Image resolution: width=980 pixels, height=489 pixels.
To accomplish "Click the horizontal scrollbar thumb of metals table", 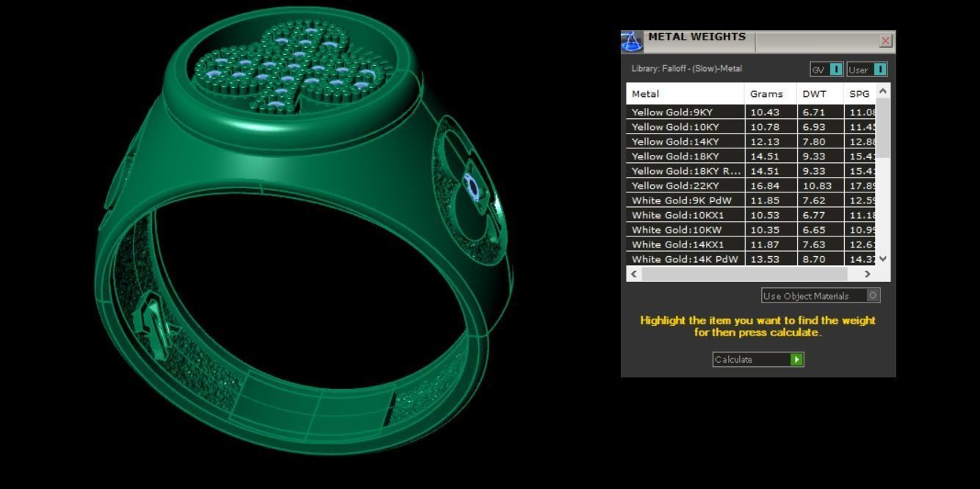I will [744, 274].
